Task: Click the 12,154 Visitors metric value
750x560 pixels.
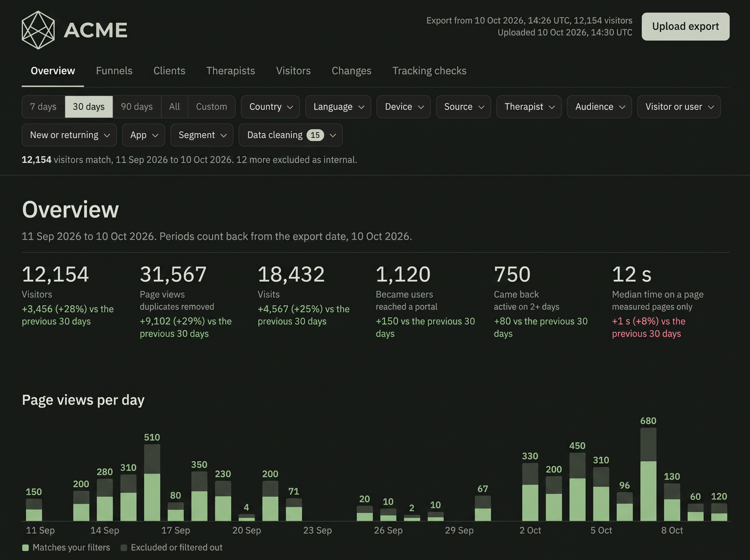Action: (55, 274)
